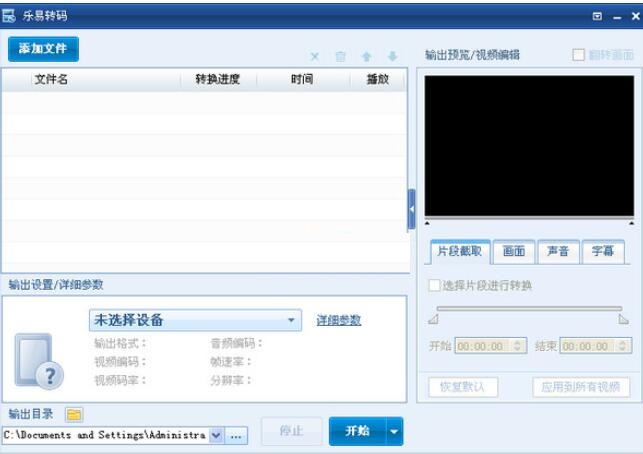
Task: Click the remove file X icon
Action: point(315,57)
